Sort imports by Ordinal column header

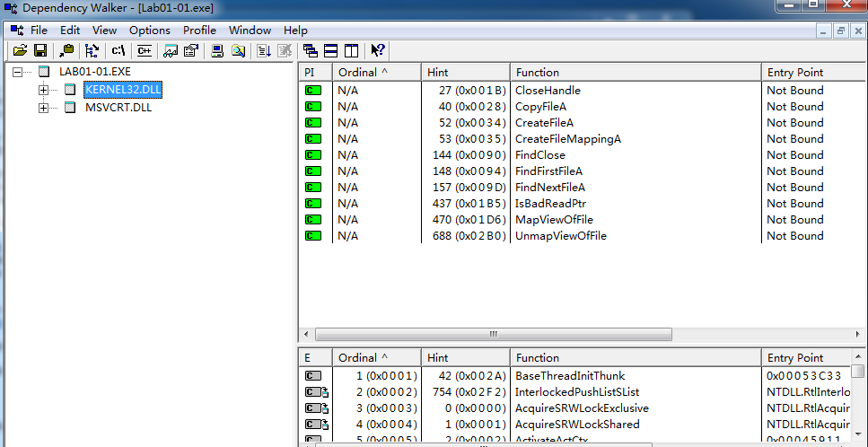point(377,73)
